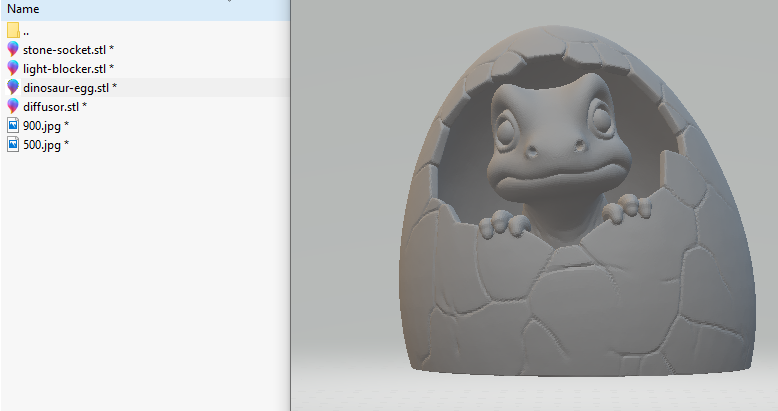This screenshot has height=411, width=778.
Task: Click the gray background of the preview pane
Action: pyautogui.click(x=350, y=150)
